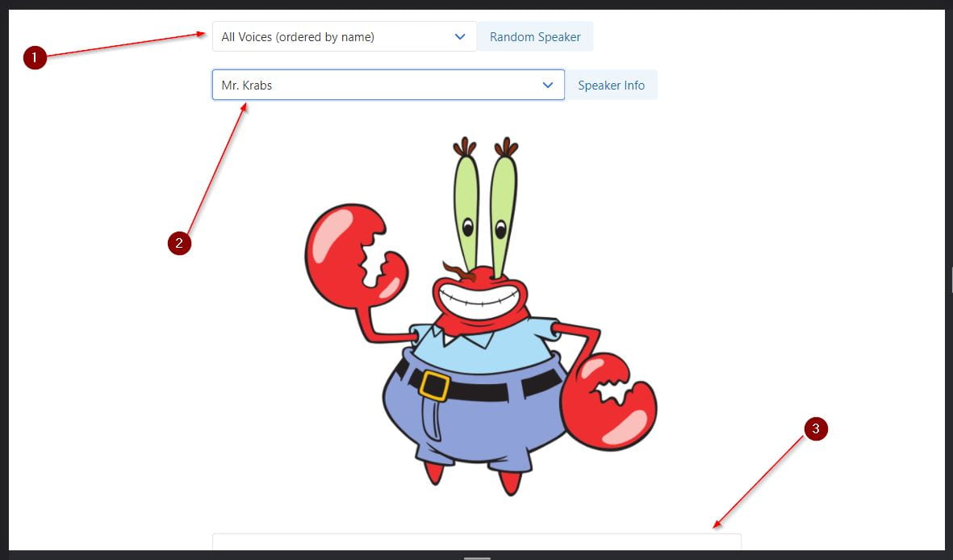953x560 pixels.
Task: Click red annotation marker number 3
Action: 817,429
